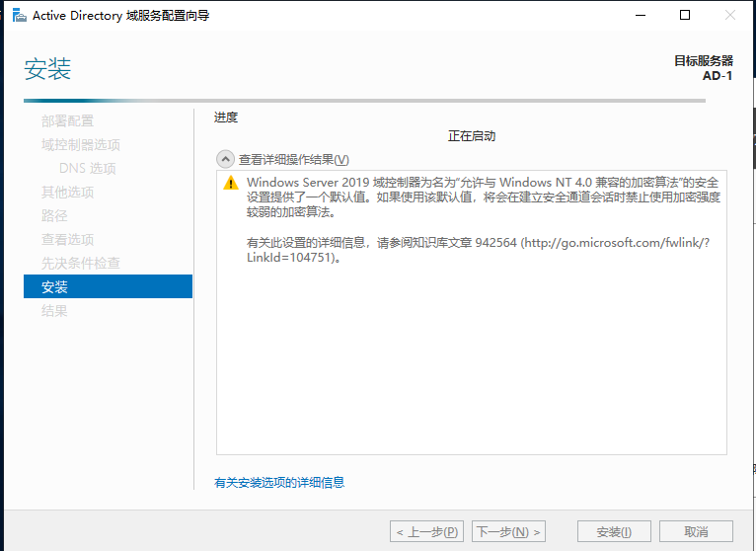Viewport: 756px width, 551px height.
Task: Click the progress bar under 安装 heading
Action: (x=364, y=101)
